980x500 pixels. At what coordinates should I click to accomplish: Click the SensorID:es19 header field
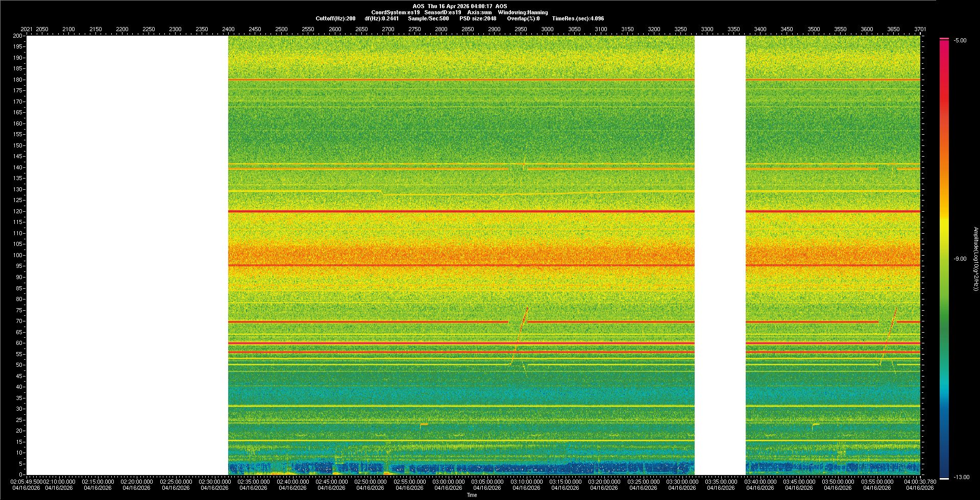point(443,12)
